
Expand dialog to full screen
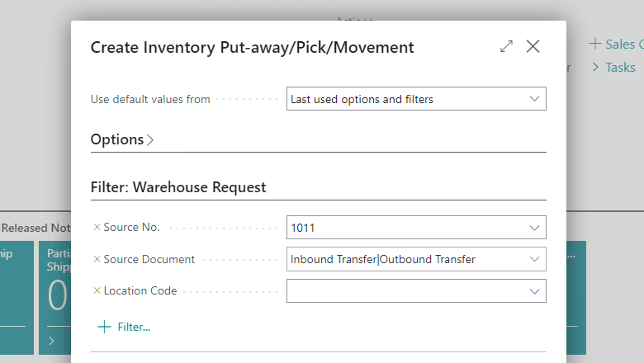[506, 47]
